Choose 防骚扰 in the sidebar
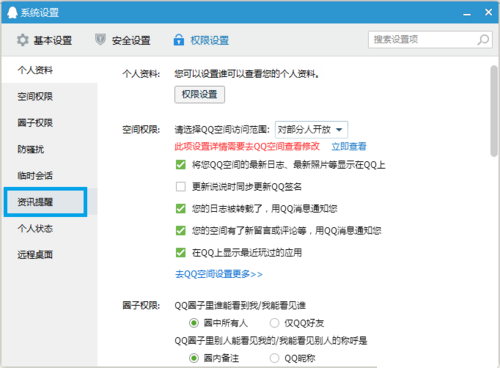Image resolution: width=500 pixels, height=368 pixels. [x=49, y=149]
